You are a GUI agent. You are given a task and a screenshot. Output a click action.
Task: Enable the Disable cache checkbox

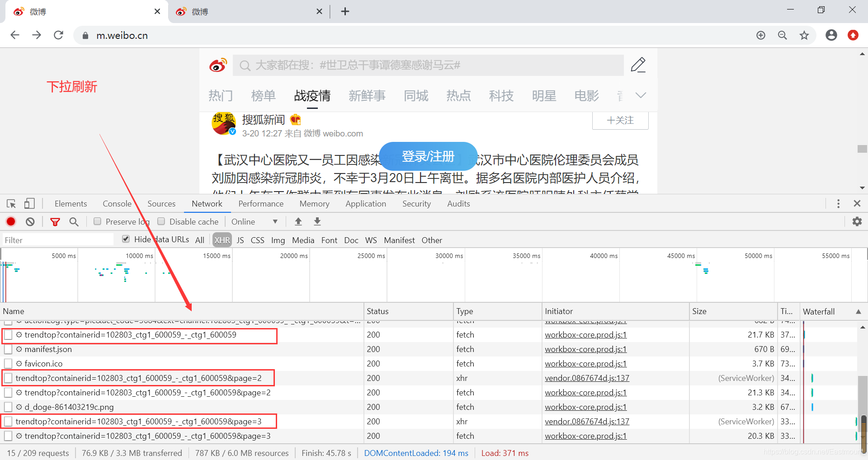coord(161,221)
